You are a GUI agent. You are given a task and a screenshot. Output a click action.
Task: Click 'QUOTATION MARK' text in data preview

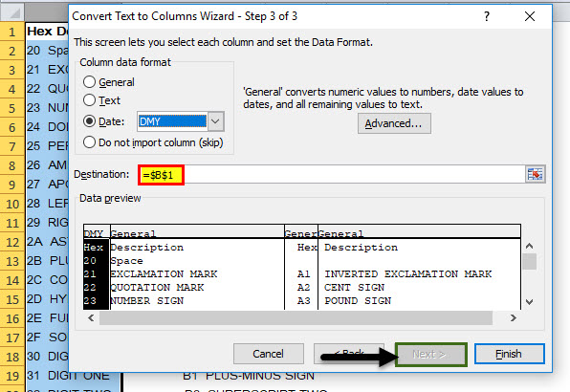[x=157, y=288]
